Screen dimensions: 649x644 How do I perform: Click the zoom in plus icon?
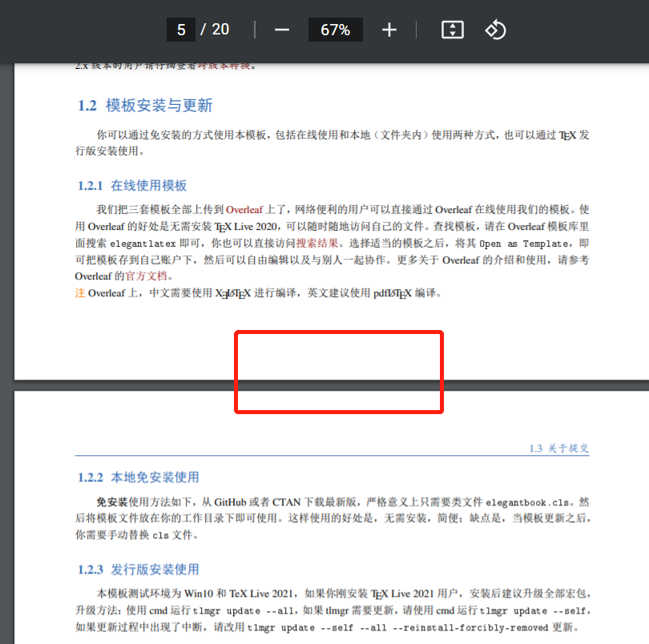click(x=389, y=30)
